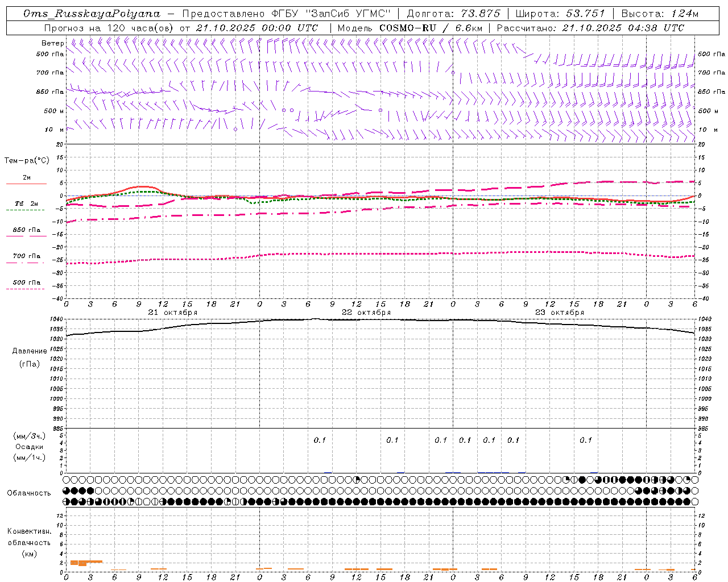Click the elevation value Высота: 124м
The image size is (728, 582).
[660, 14]
